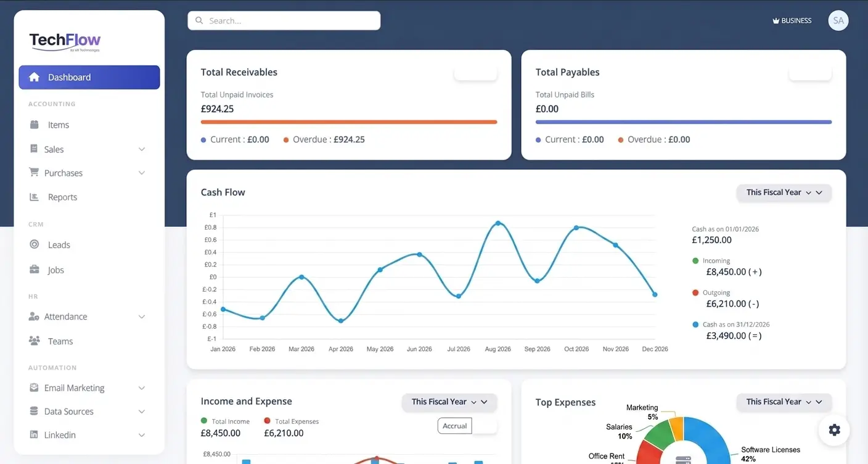The height and width of the screenshot is (464, 868).
Task: Expand the Sales submenu chevron
Action: tap(142, 149)
